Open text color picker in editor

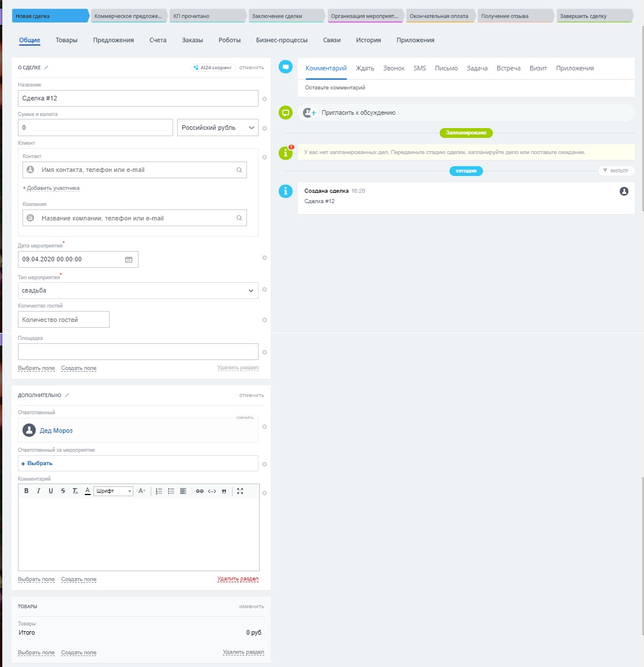pyautogui.click(x=87, y=491)
